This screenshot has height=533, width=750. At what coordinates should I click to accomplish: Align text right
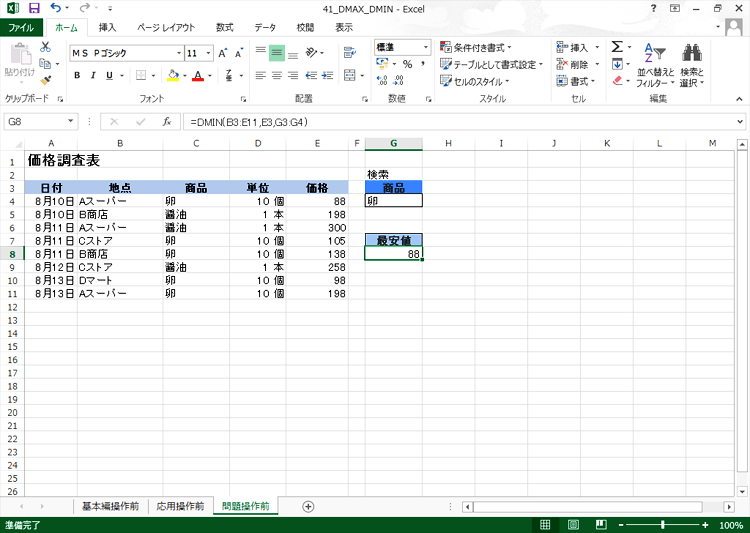coord(293,76)
